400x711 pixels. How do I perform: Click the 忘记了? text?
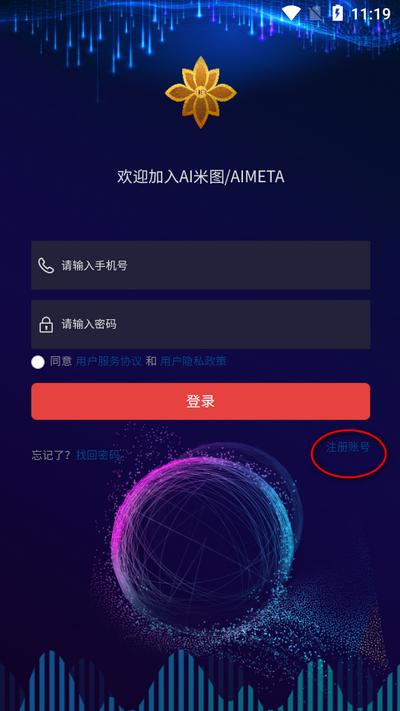tap(51, 455)
